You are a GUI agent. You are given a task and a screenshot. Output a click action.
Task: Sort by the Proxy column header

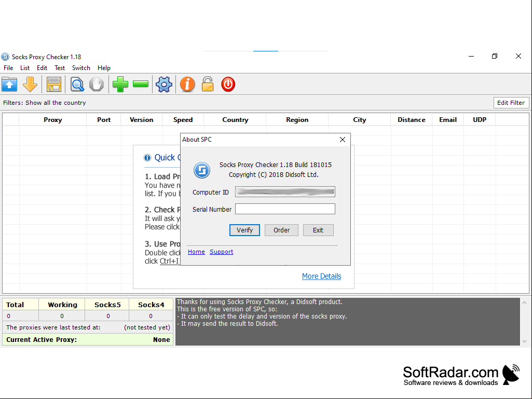pyautogui.click(x=53, y=120)
